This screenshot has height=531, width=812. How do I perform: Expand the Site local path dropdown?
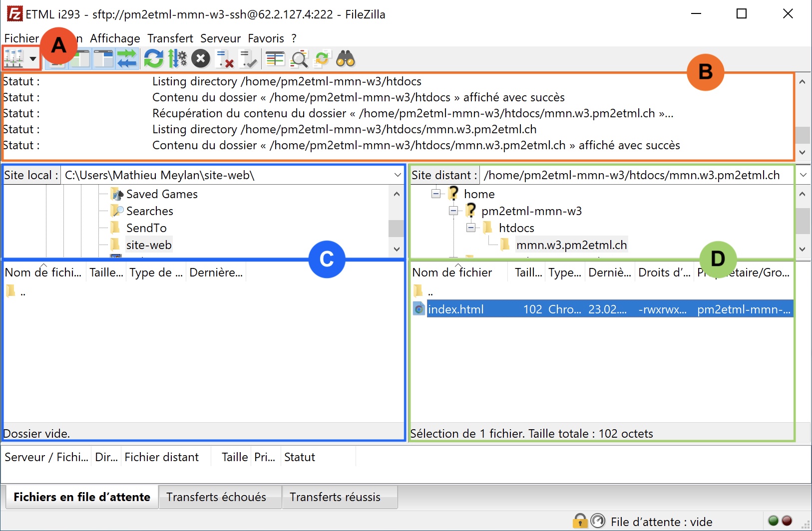point(398,175)
